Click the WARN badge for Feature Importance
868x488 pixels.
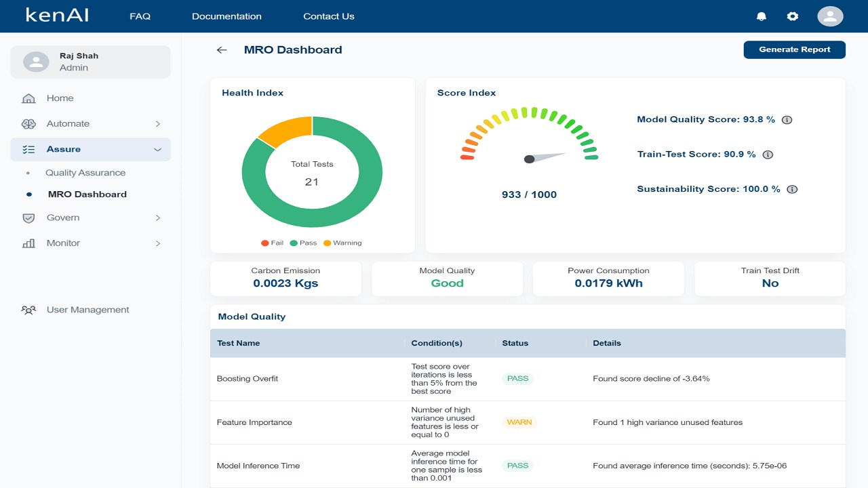pos(519,422)
